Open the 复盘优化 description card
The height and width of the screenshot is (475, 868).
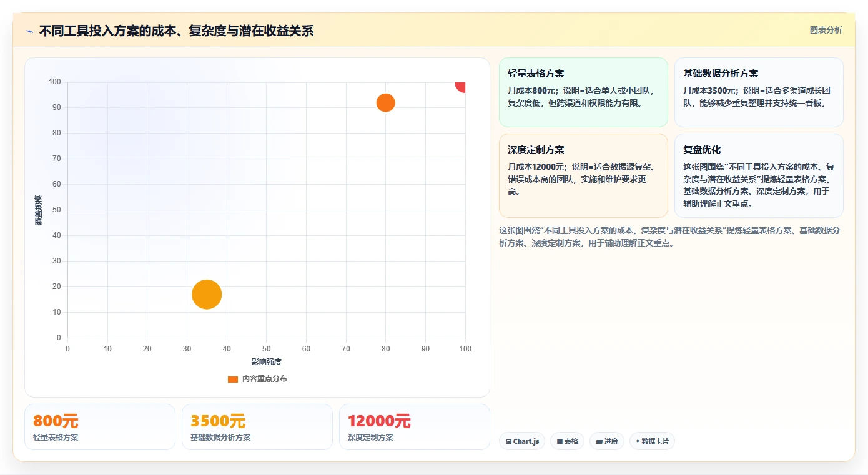(759, 175)
